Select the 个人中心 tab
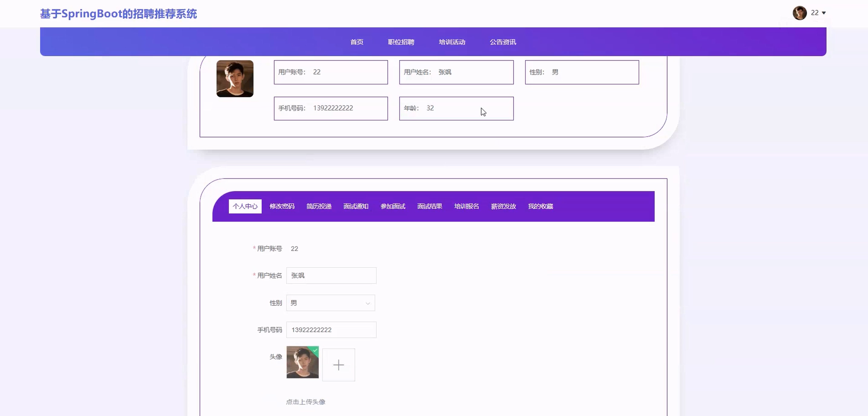The height and width of the screenshot is (416, 868). coord(245,206)
